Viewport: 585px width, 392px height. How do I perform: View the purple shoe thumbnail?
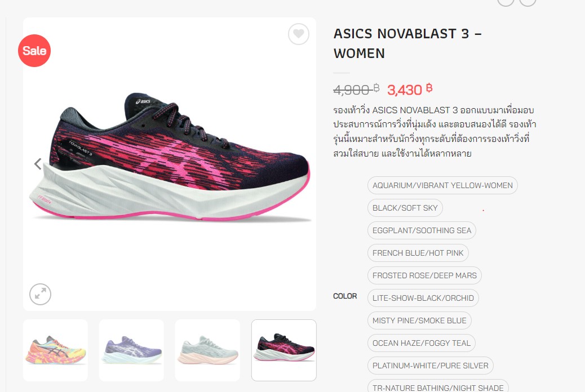(x=132, y=350)
